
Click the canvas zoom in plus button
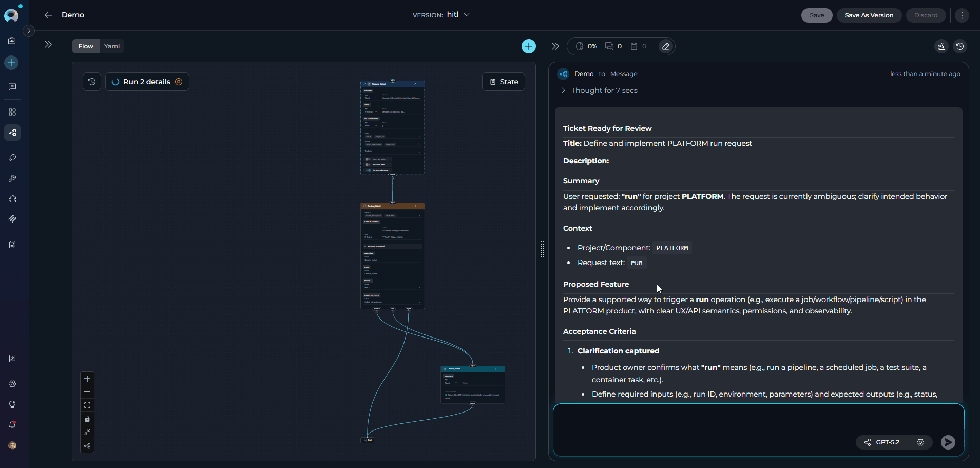click(87, 379)
